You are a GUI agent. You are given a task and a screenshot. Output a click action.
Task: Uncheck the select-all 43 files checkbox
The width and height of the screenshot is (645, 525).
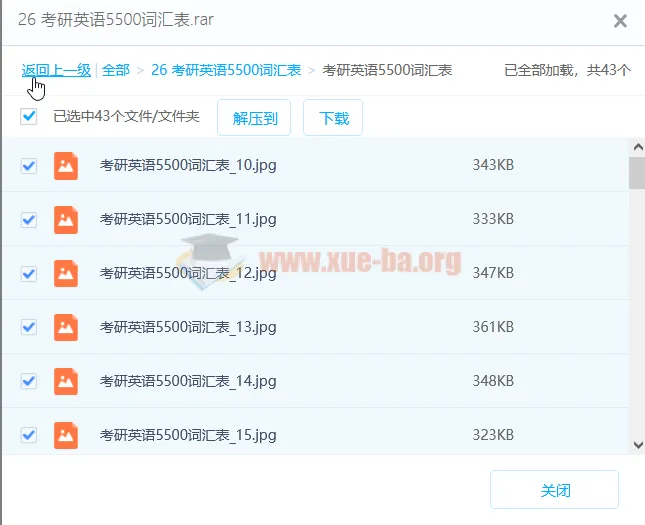pyautogui.click(x=29, y=117)
